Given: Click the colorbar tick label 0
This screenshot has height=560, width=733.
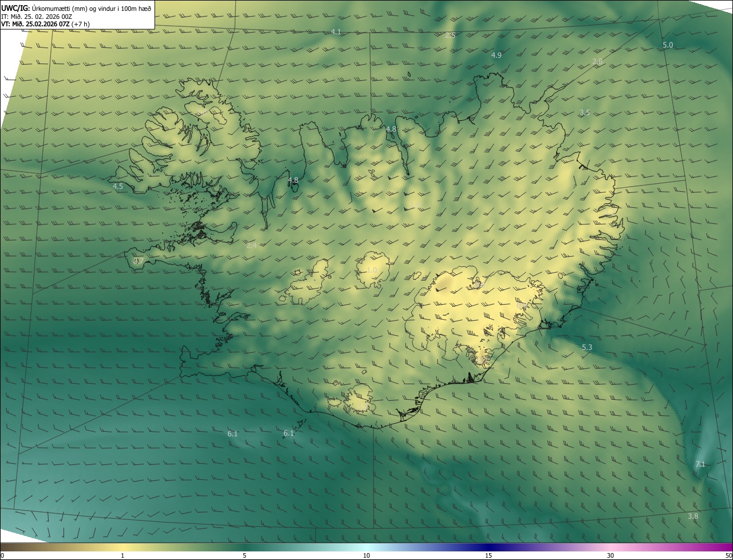Looking at the screenshot, I should [2, 555].
